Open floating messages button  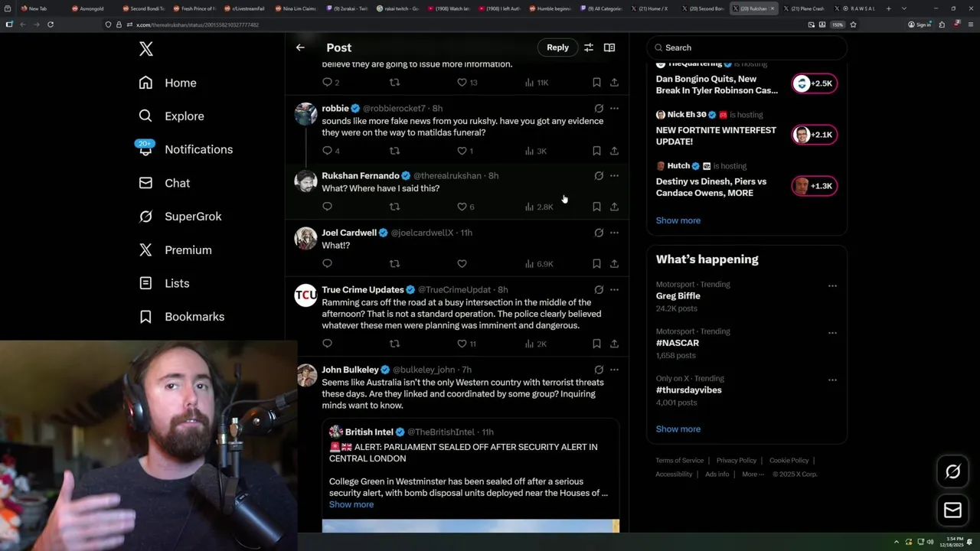click(x=952, y=510)
